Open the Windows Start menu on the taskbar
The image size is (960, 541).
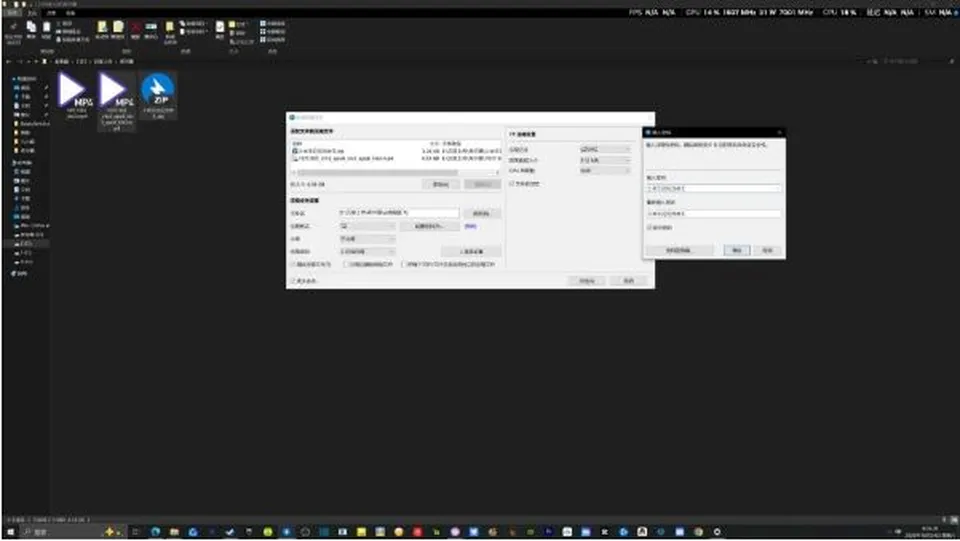click(10, 532)
